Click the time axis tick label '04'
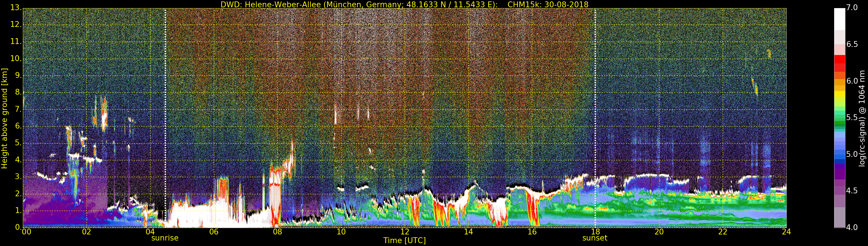868x246 pixels. tap(150, 232)
